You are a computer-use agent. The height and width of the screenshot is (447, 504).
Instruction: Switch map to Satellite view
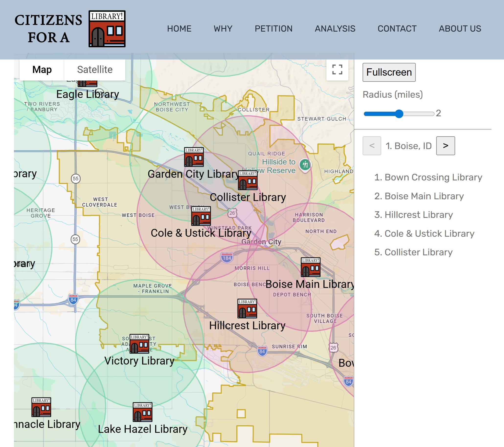click(95, 70)
